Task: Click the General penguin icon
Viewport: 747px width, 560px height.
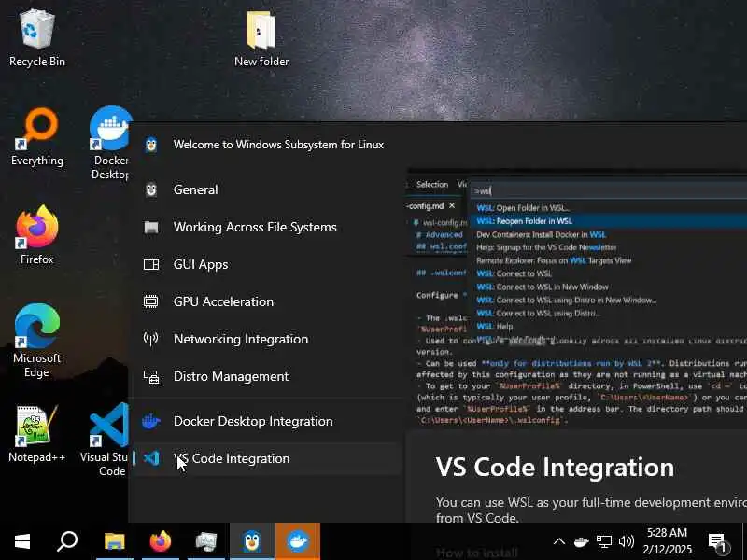Action: [151, 189]
